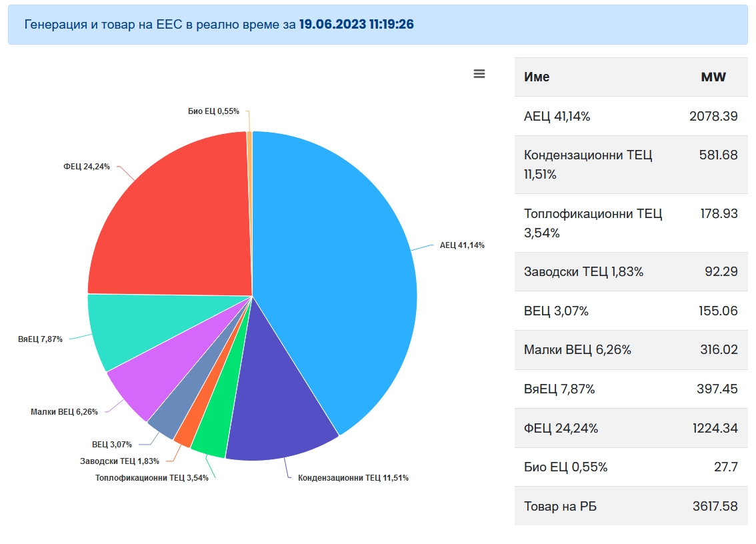Click the АЕЦ 41,14% chart label
The image size is (756, 544).
(462, 245)
